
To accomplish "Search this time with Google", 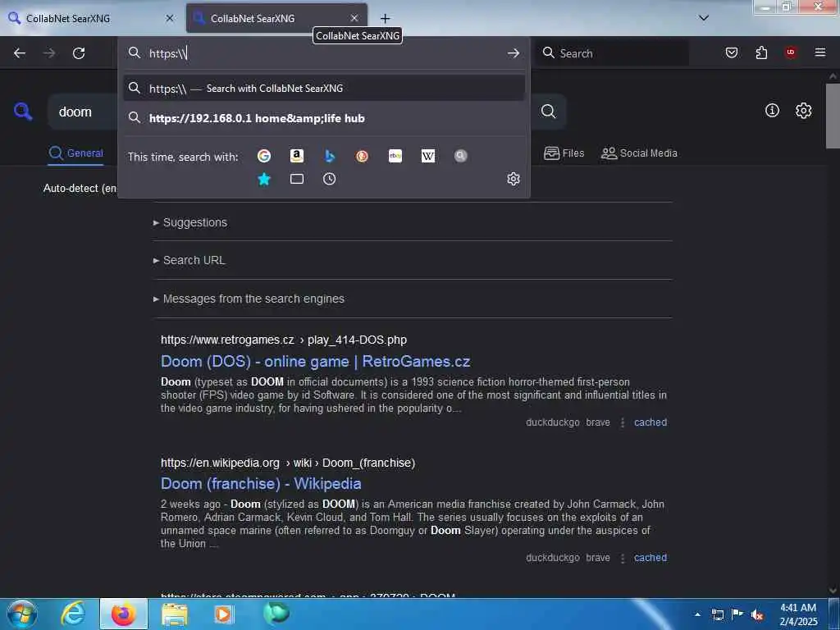I will 264,156.
